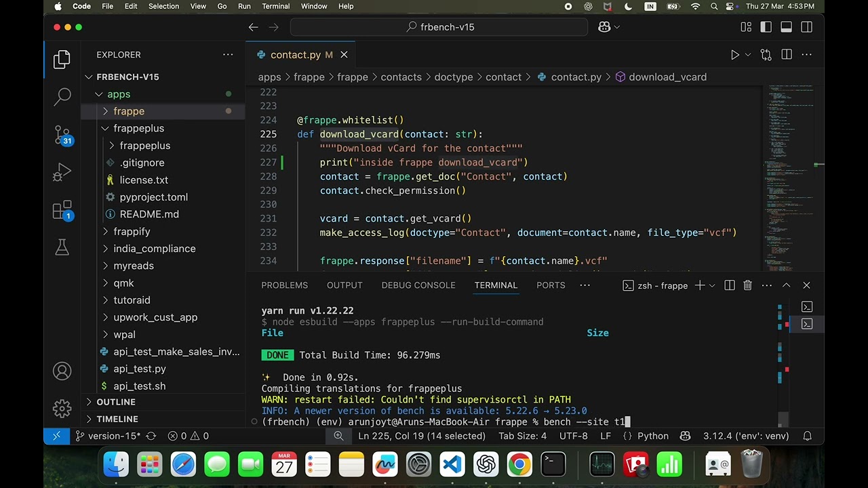Open Copilot icon in title bar
This screenshot has width=868, height=488.
(604, 27)
